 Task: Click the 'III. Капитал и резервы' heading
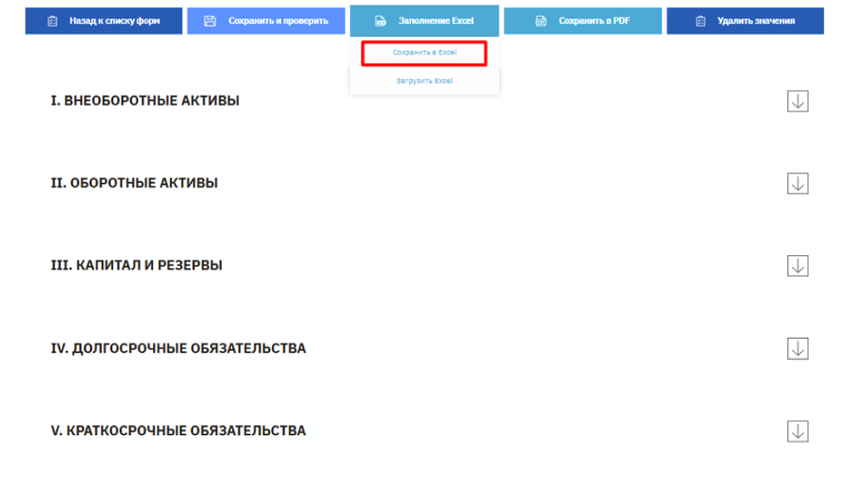136,265
